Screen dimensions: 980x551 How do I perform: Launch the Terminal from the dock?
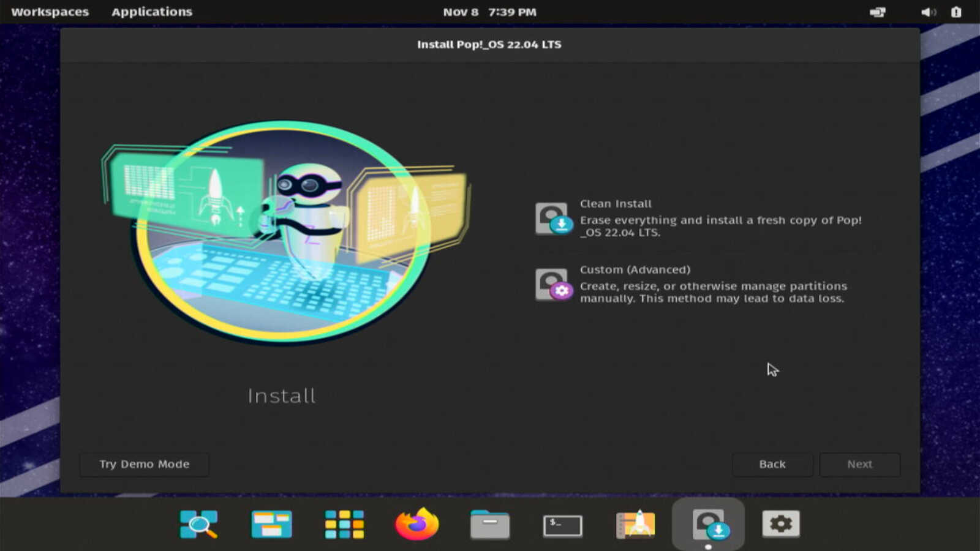click(563, 525)
